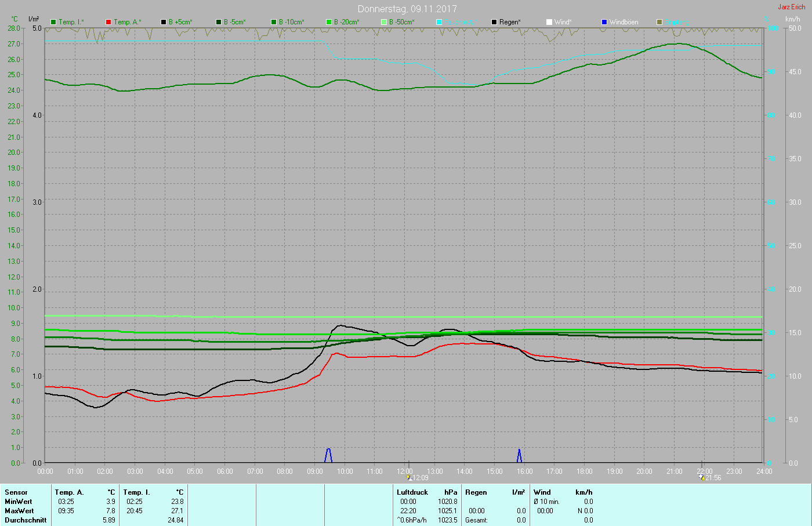The image size is (812, 526).
Task: Click the wind direction value N 0.0
Action: pos(585,511)
